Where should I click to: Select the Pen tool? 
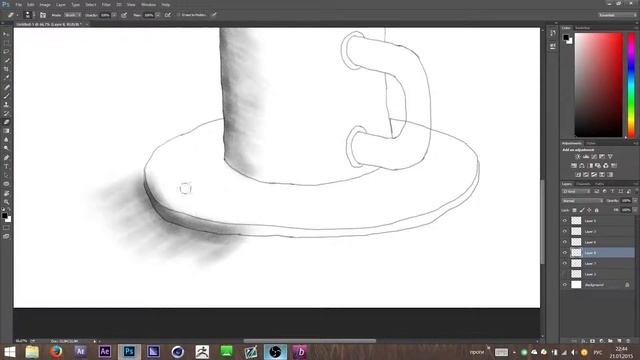(x=6, y=158)
